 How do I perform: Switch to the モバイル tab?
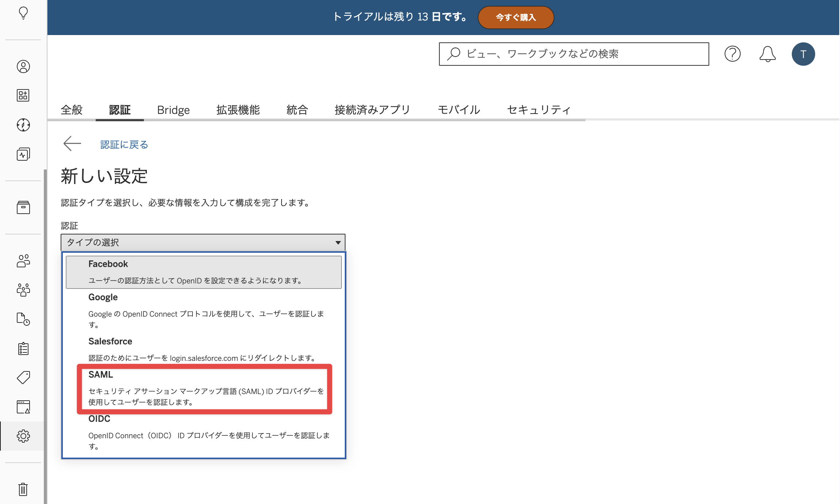tap(459, 110)
